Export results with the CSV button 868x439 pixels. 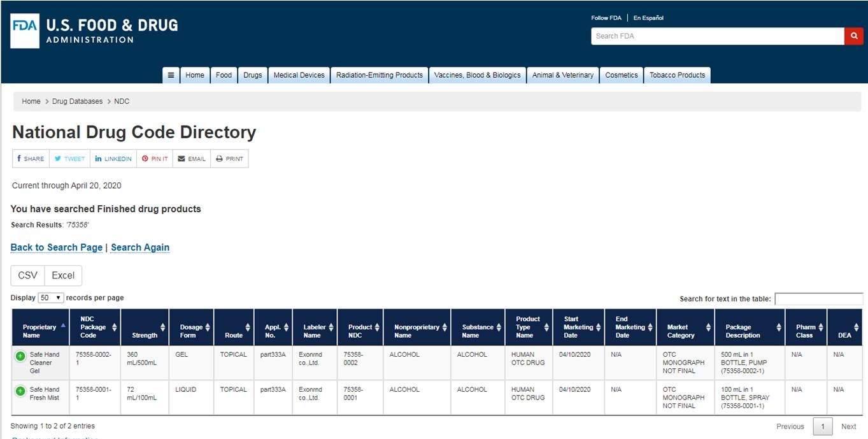coord(27,275)
